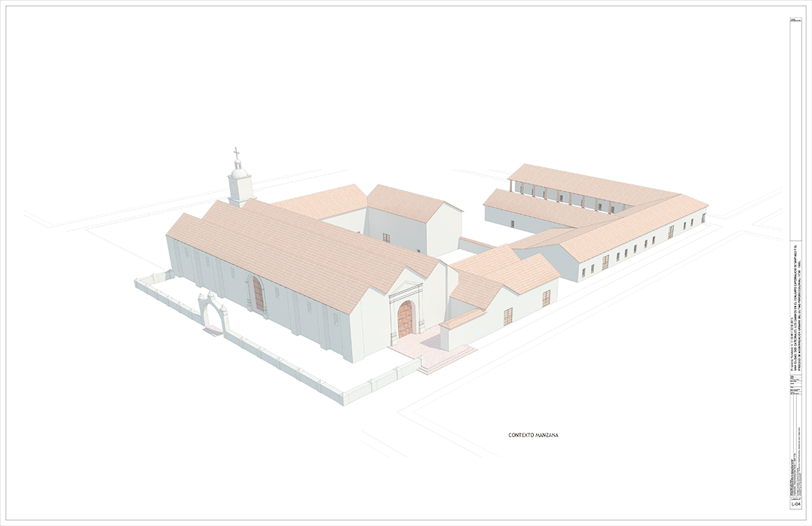Select the window on the tall courtyard building

pyautogui.click(x=386, y=238)
